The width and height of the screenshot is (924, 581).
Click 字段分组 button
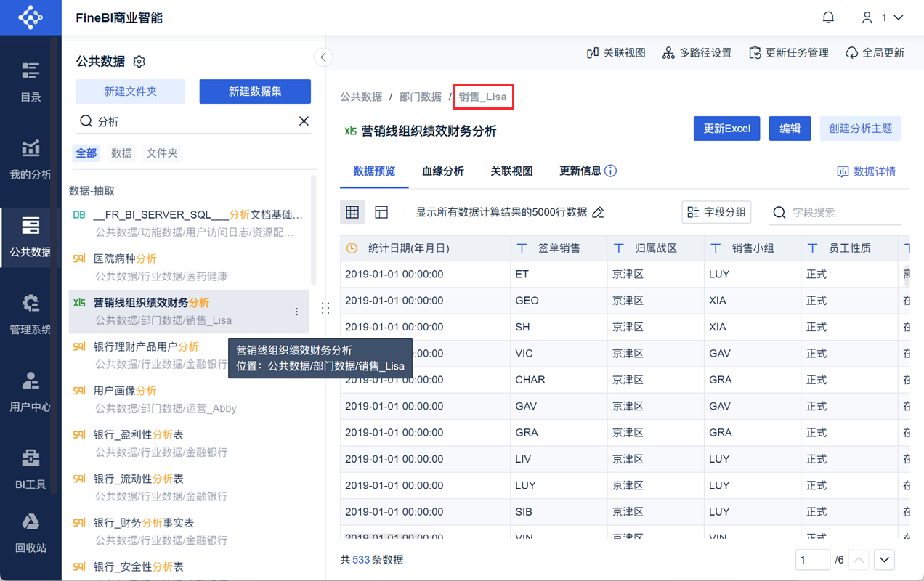pos(716,212)
